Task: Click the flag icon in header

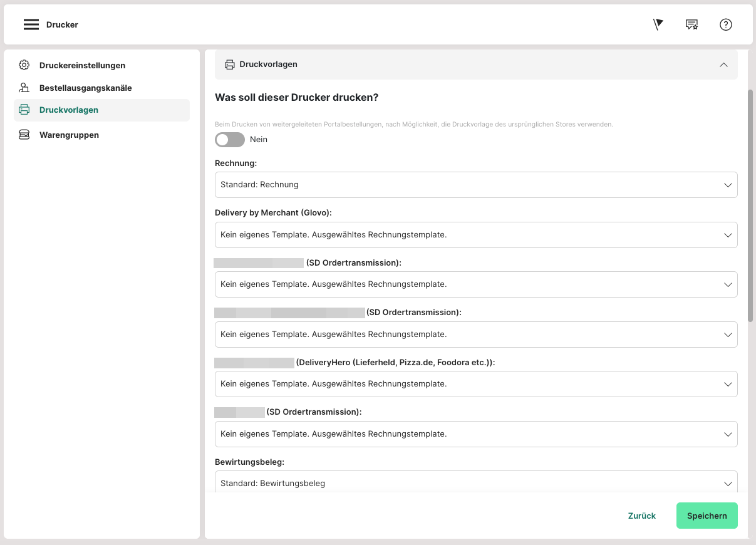Action: (x=658, y=24)
